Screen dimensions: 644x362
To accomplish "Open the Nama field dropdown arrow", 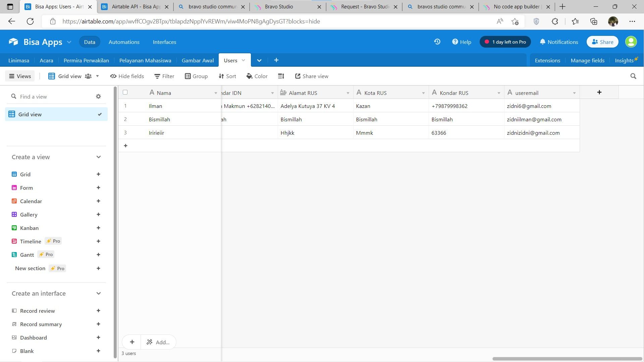I will point(216,93).
